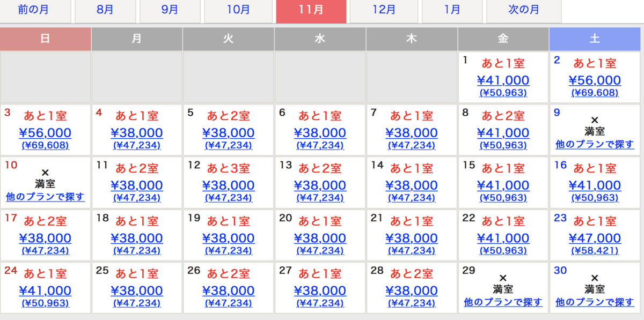Open the 9月 month tab
The height and width of the screenshot is (320, 644).
click(x=170, y=10)
